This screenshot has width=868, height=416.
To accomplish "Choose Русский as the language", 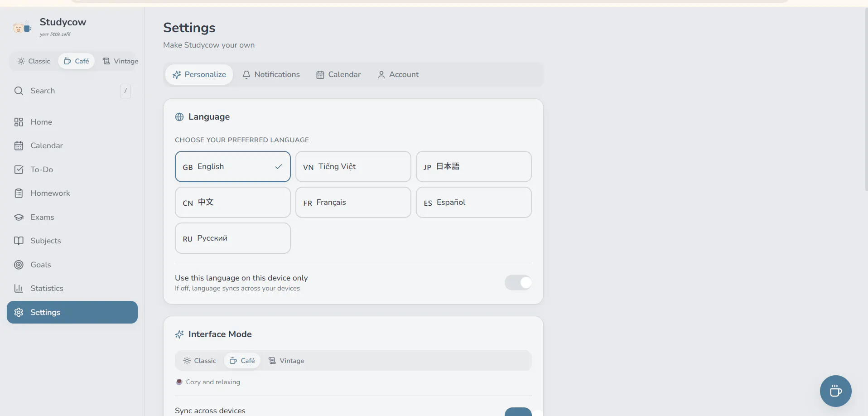I will [x=233, y=238].
